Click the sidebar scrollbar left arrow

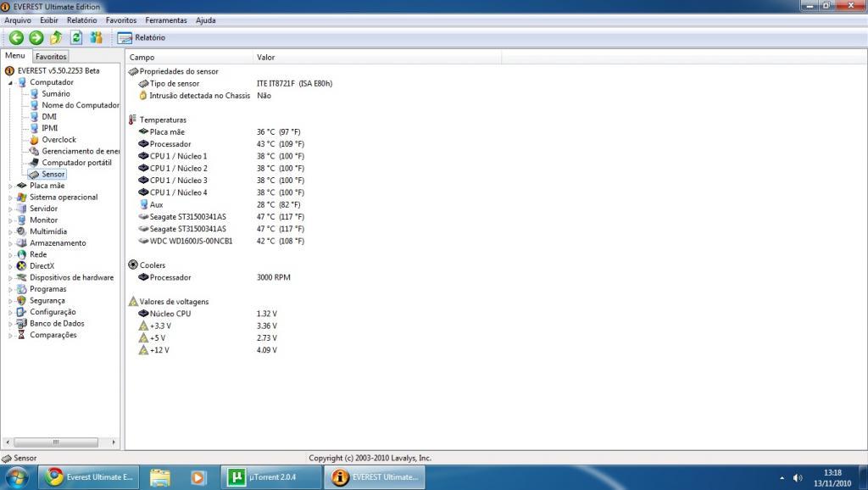[7, 443]
